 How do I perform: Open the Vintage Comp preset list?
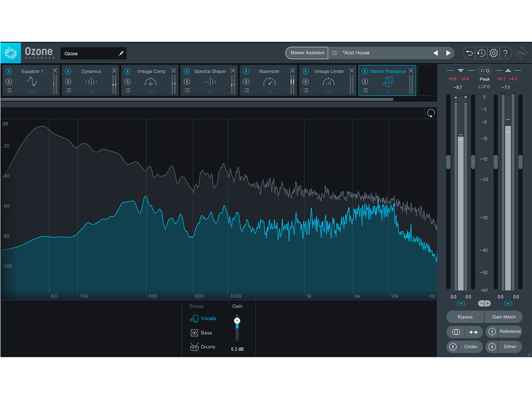click(x=128, y=90)
